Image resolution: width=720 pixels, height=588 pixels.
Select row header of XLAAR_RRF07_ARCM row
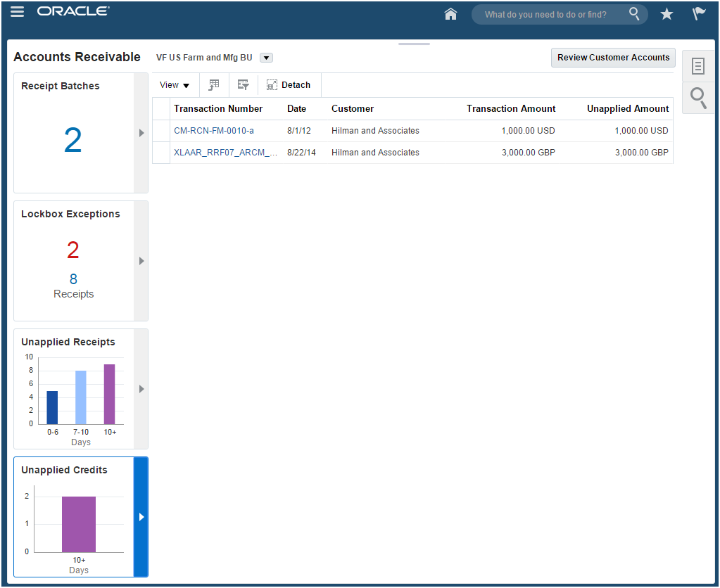tap(161, 153)
